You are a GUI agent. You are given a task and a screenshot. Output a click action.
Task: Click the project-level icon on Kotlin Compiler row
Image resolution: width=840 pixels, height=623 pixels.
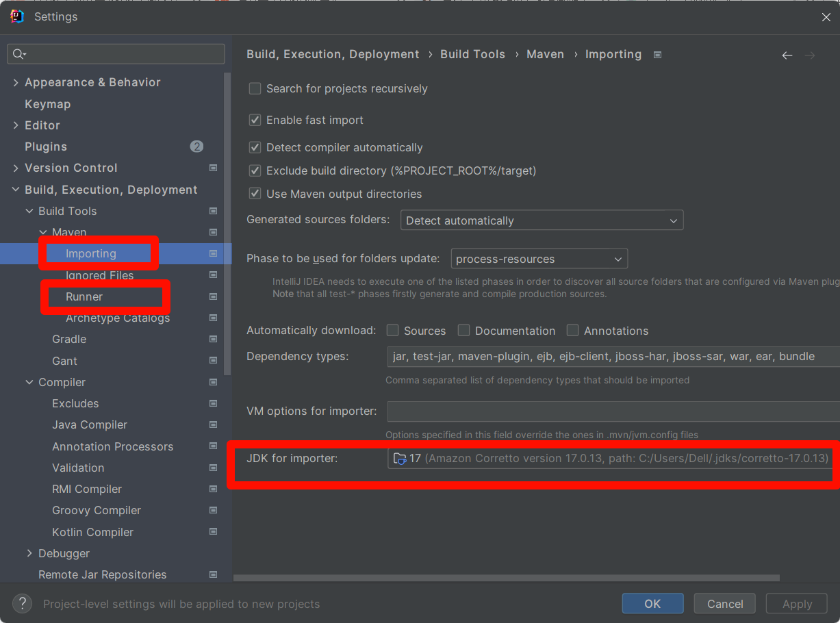click(x=214, y=532)
